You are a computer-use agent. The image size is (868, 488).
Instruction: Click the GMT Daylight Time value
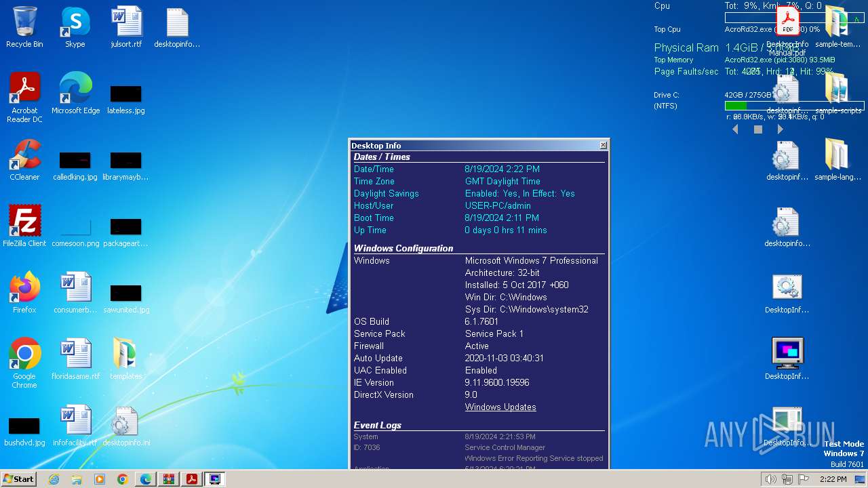coord(502,181)
